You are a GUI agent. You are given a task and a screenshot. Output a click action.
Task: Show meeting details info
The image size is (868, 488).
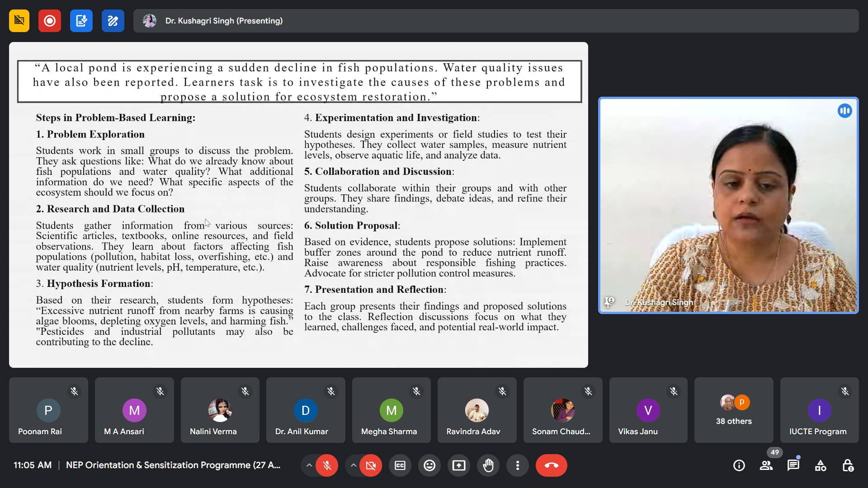(739, 465)
